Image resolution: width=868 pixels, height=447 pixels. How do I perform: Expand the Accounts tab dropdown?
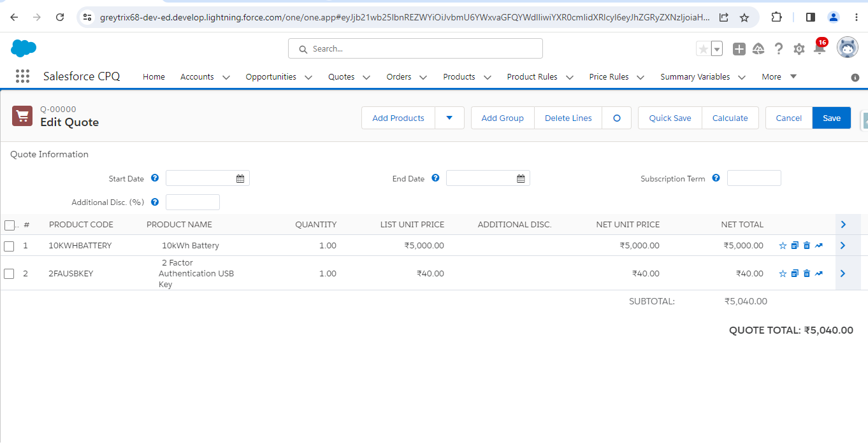pos(226,77)
